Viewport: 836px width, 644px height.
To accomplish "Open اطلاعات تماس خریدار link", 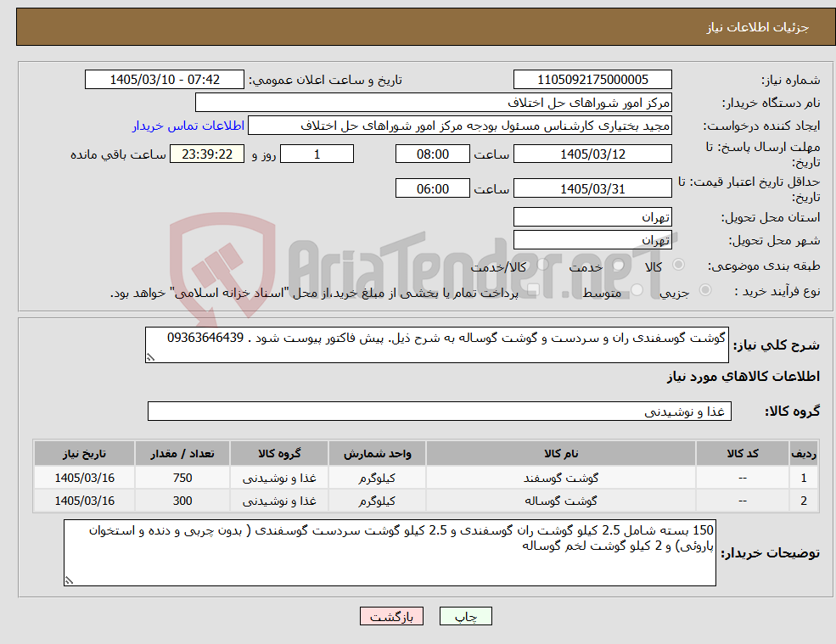I will [188, 126].
